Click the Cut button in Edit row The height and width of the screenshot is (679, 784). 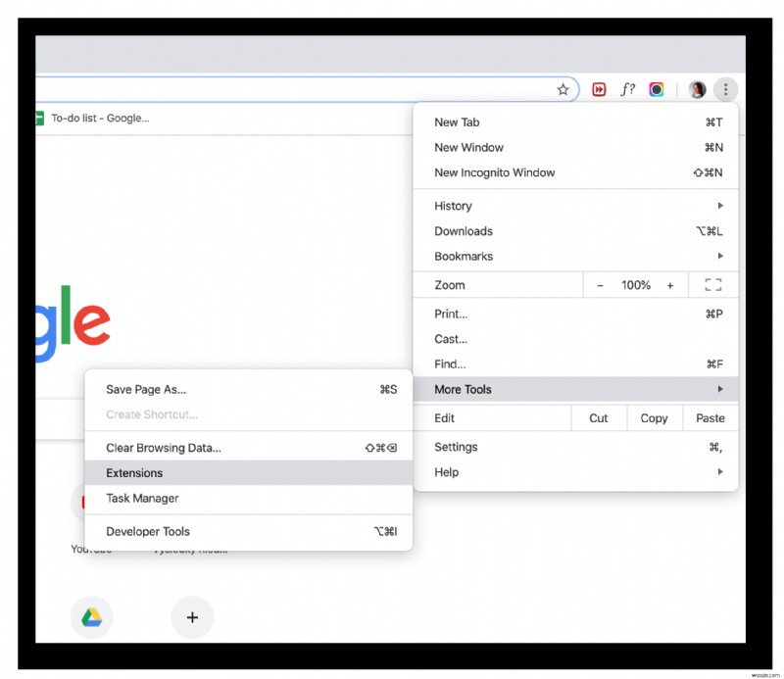(599, 418)
